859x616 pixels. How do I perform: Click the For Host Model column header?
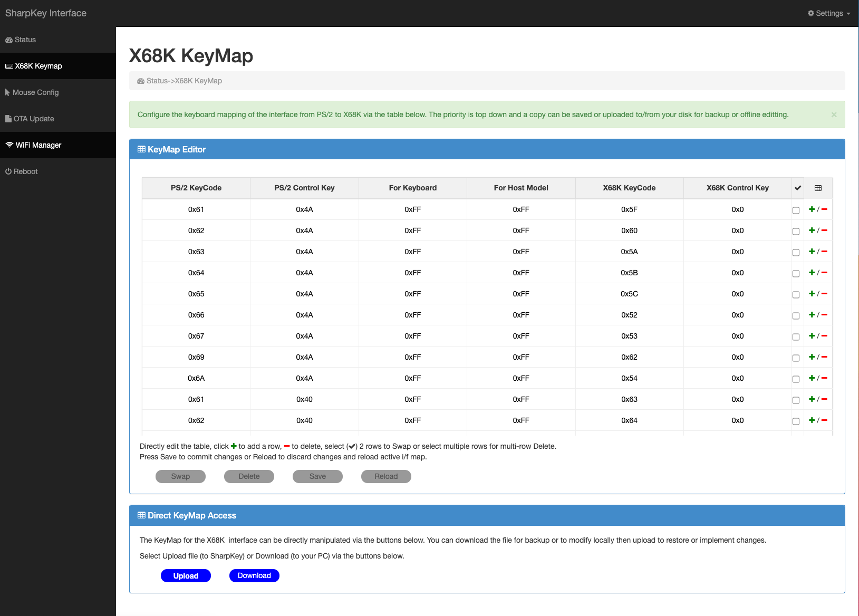click(x=521, y=188)
